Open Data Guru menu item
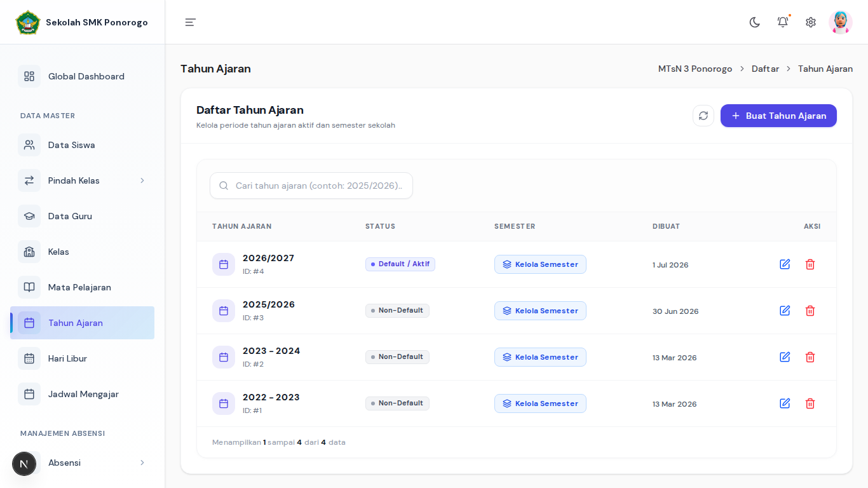 (82, 216)
